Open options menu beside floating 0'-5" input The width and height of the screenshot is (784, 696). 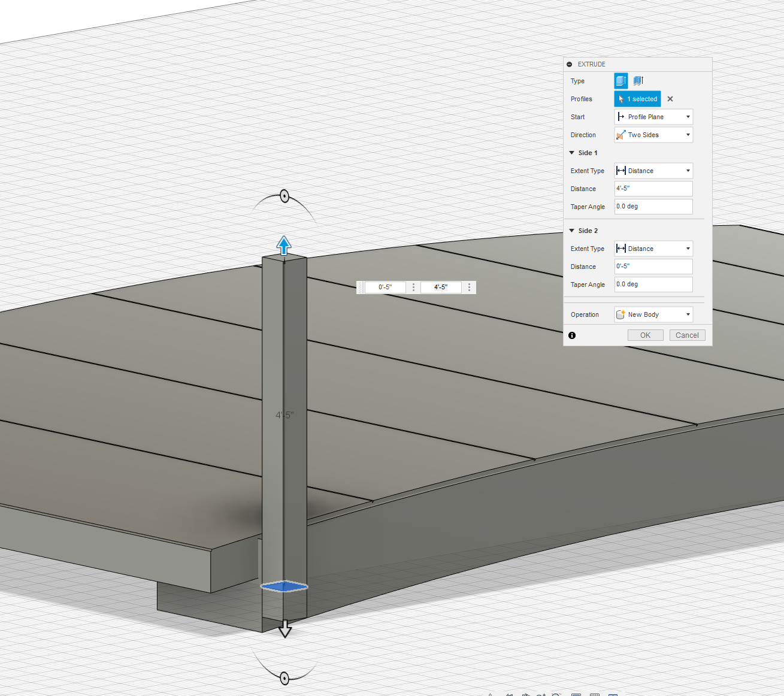click(x=413, y=288)
